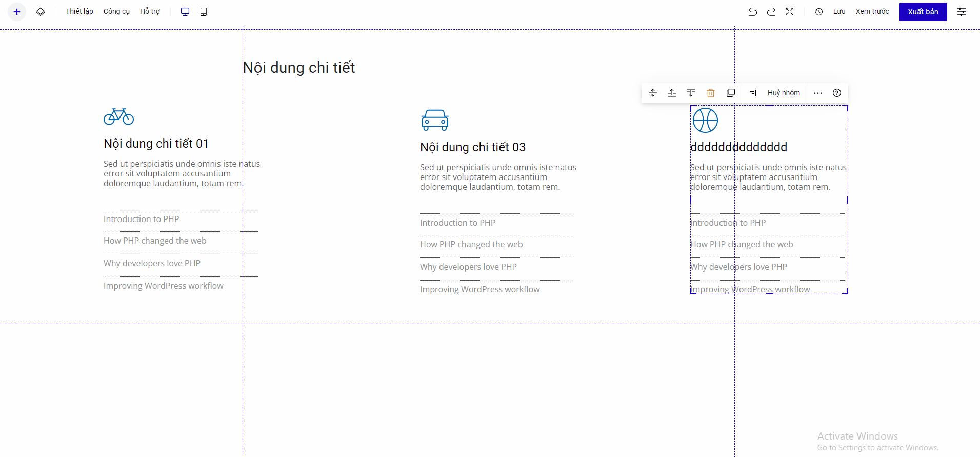Open the Công cụ menu
The image size is (980, 457).
[116, 11]
